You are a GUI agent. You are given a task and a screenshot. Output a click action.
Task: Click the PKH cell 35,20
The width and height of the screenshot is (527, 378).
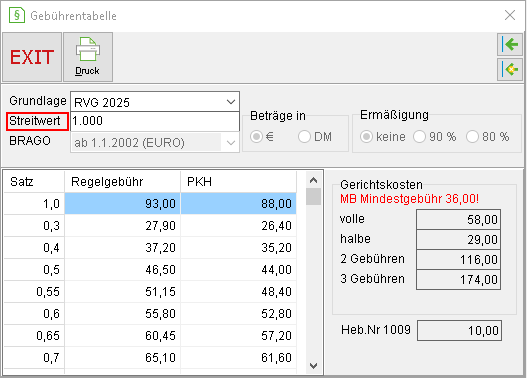(x=239, y=248)
